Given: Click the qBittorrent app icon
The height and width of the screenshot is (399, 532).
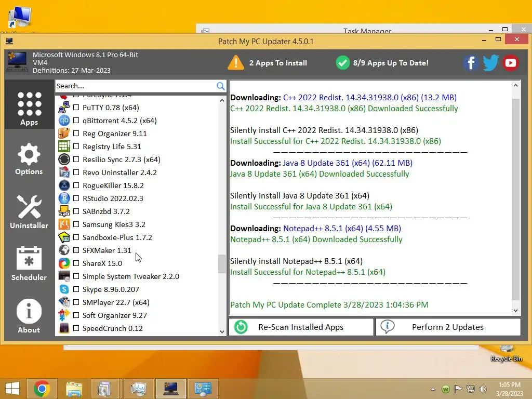Looking at the screenshot, I should click(64, 121).
